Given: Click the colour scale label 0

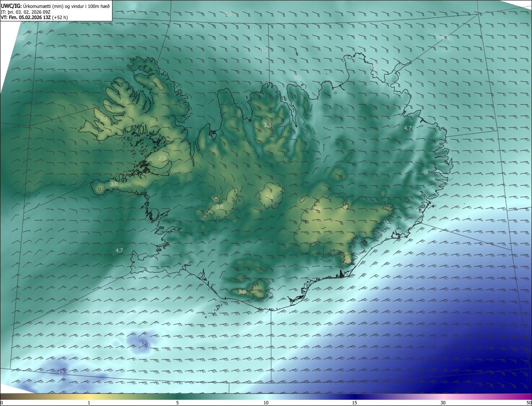Looking at the screenshot, I should [2, 403].
